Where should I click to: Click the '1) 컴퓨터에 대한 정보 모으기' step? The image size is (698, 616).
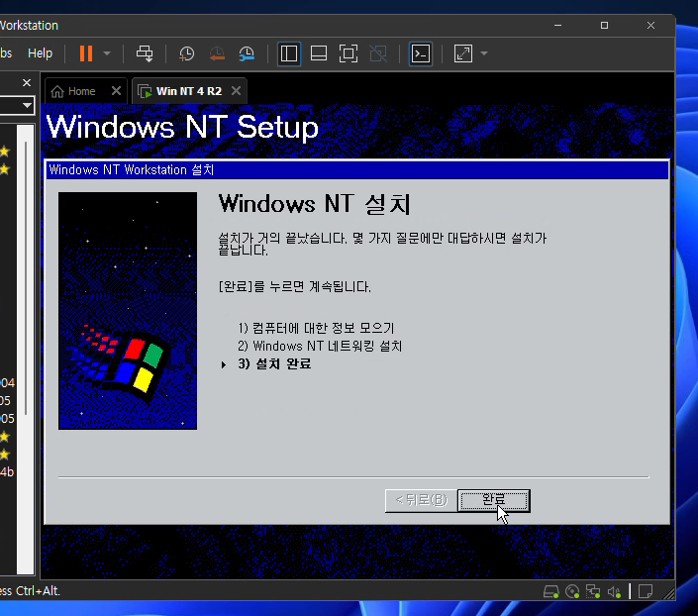(316, 328)
